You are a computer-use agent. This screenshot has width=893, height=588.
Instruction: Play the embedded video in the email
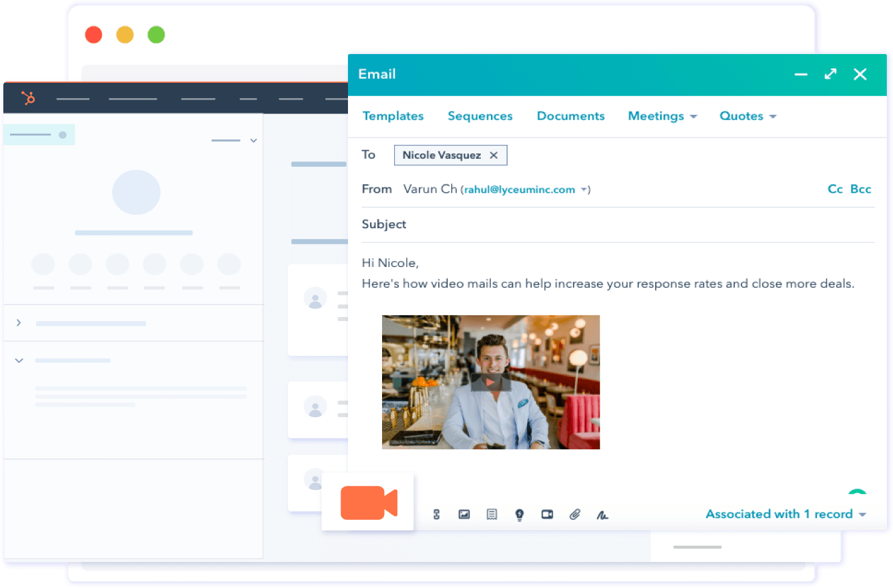click(491, 382)
